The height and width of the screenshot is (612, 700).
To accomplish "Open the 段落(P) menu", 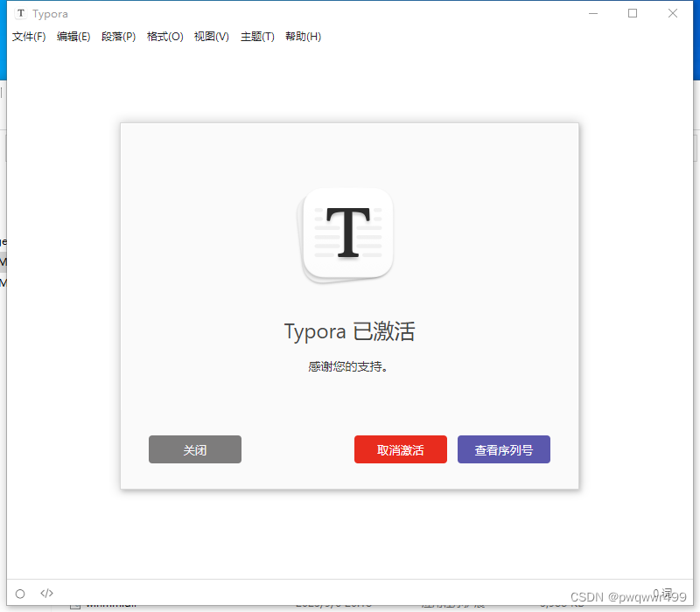I will (x=119, y=37).
